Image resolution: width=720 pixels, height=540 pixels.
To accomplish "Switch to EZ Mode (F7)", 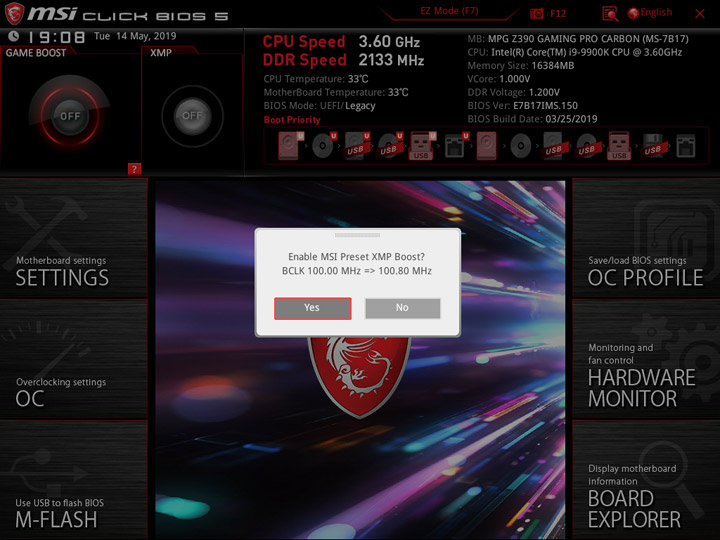I will click(x=449, y=11).
